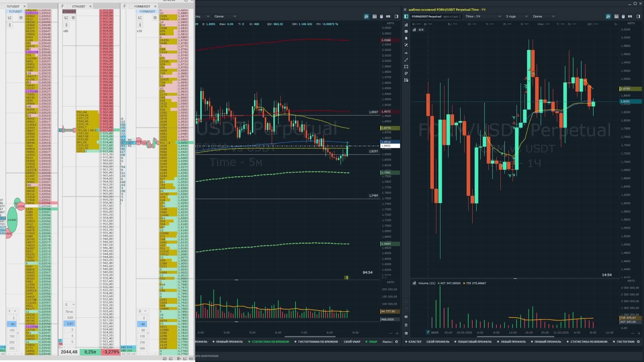Click the СВОЙ VWAP button

[352, 342]
